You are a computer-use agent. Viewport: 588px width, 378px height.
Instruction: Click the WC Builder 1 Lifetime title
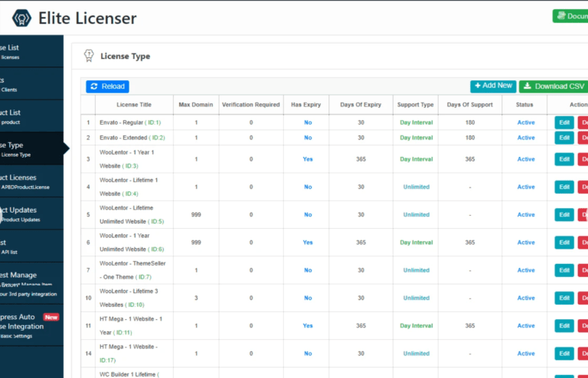click(x=128, y=375)
